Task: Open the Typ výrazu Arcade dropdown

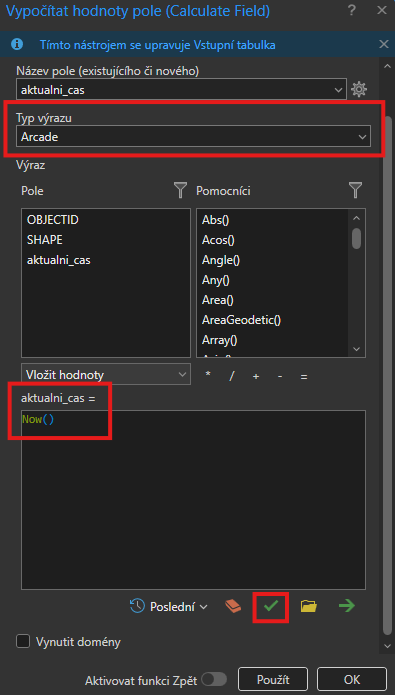Action: [193, 137]
